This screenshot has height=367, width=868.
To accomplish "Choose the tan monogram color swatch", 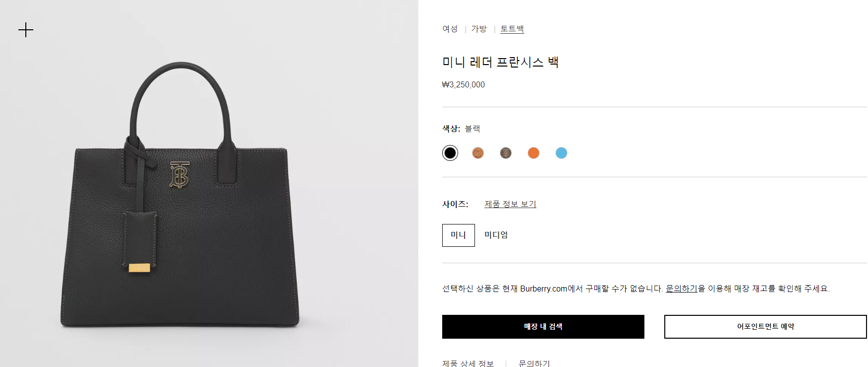I will pyautogui.click(x=478, y=153).
